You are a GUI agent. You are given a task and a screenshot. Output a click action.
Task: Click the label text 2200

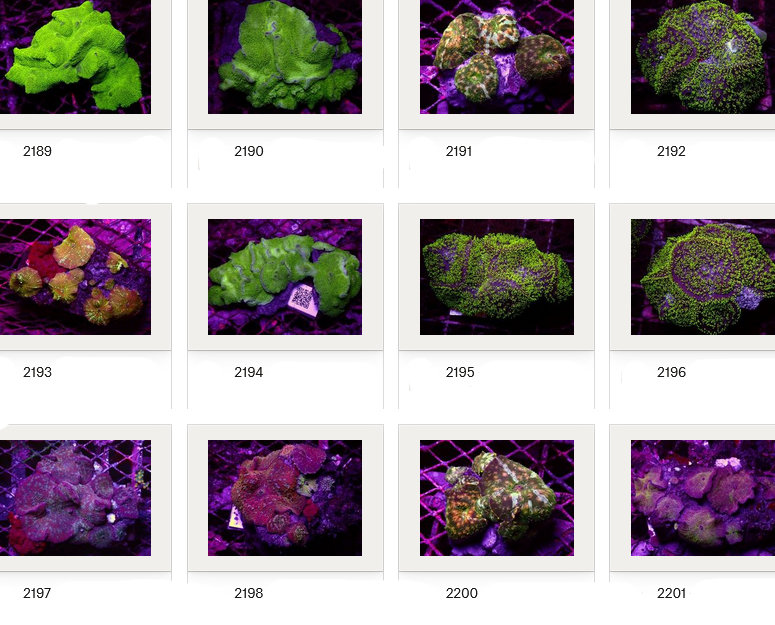pyautogui.click(x=462, y=593)
